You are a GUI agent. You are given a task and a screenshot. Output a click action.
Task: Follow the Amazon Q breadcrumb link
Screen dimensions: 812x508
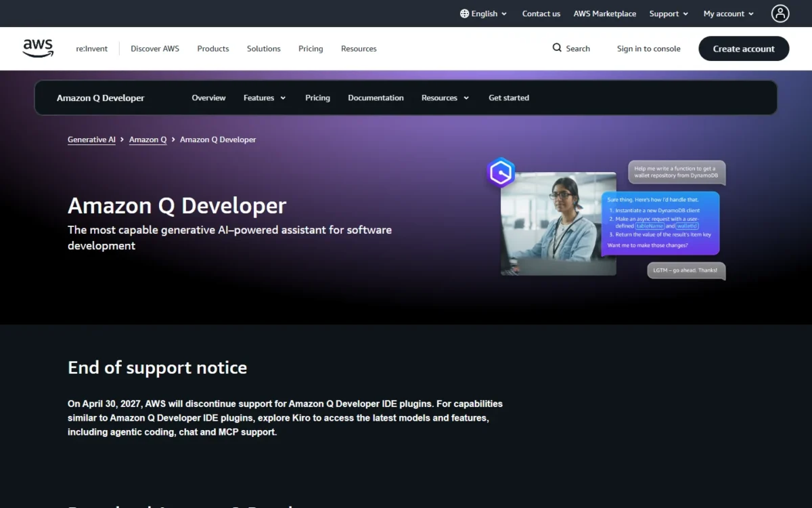pos(148,140)
